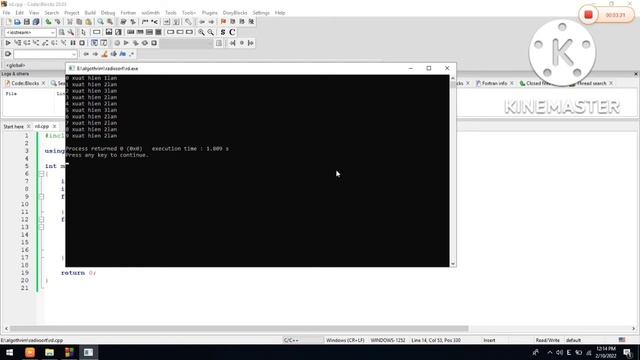Click the Open file toolbar icon
This screenshot has height=360, width=640.
click(17, 22)
